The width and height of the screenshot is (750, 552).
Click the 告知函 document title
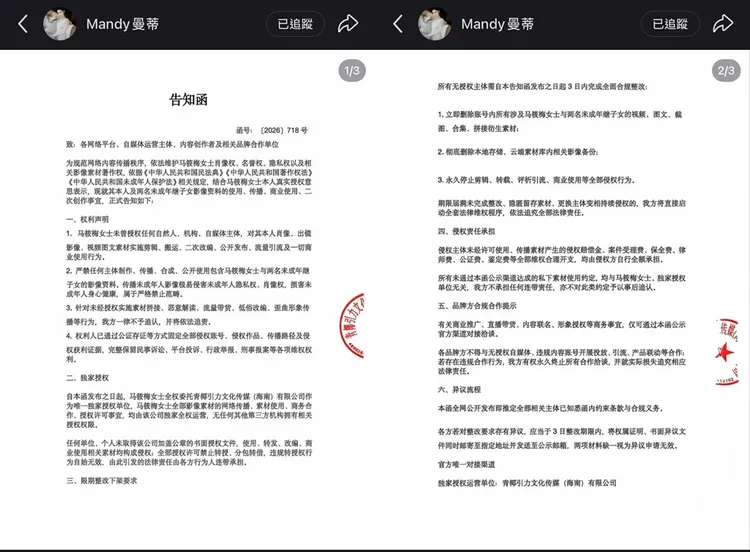pos(188,99)
